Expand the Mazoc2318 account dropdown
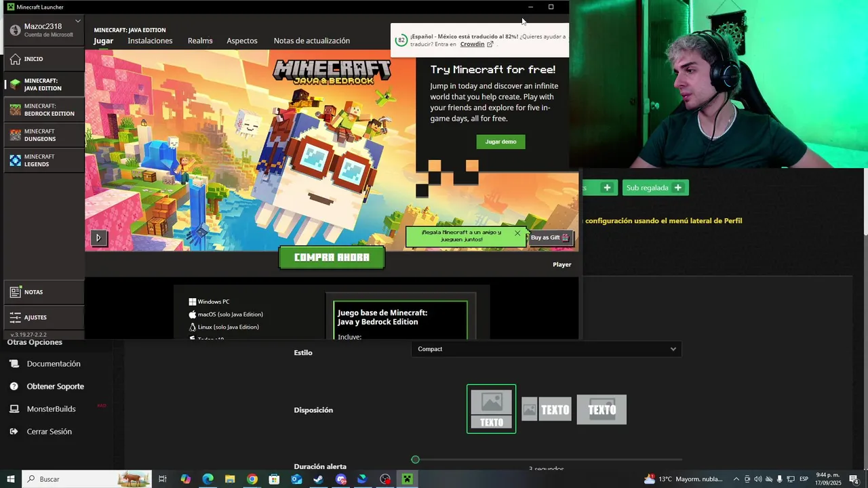Image resolution: width=868 pixels, height=488 pixels. [78, 21]
